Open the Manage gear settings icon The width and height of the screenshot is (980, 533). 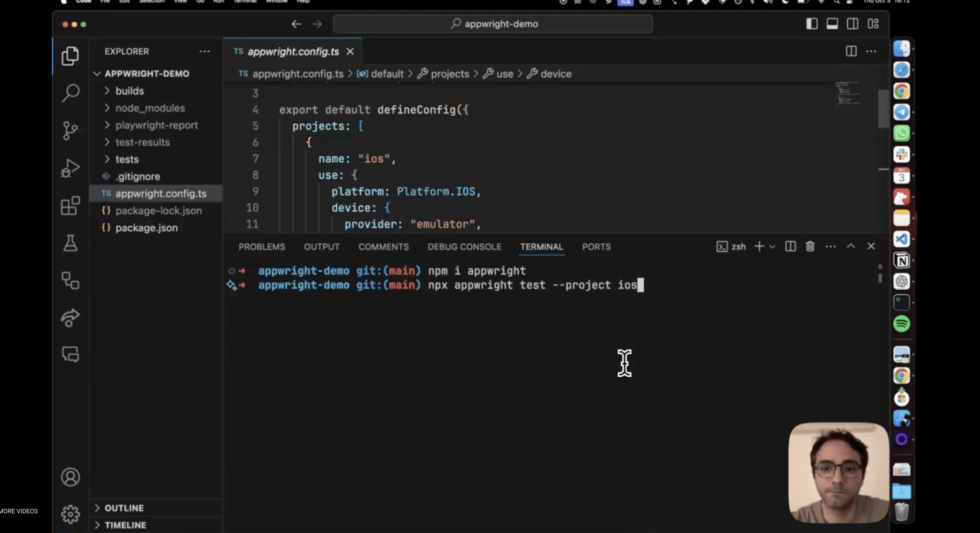point(70,514)
